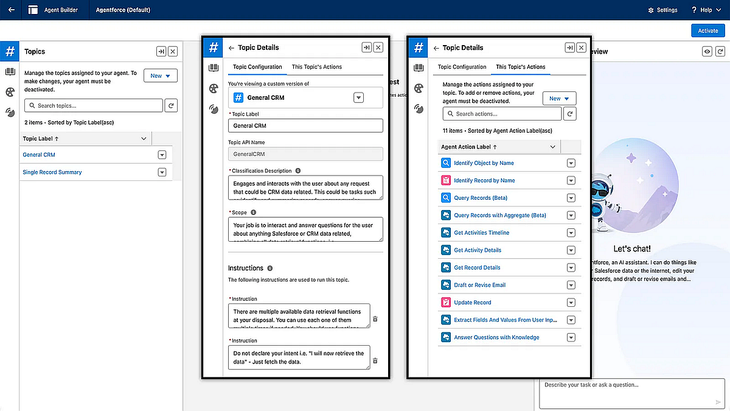Viewport: 730px width, 411px height.
Task: Delete the first instruction with trash icon
Action: coord(375,319)
